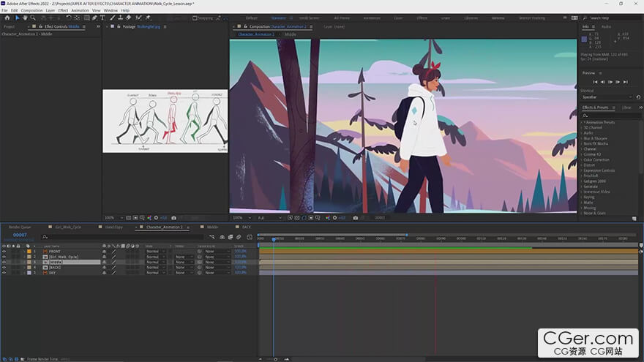Toggle visibility of the SKY layer
This screenshot has height=362, width=644.
(x=4, y=273)
